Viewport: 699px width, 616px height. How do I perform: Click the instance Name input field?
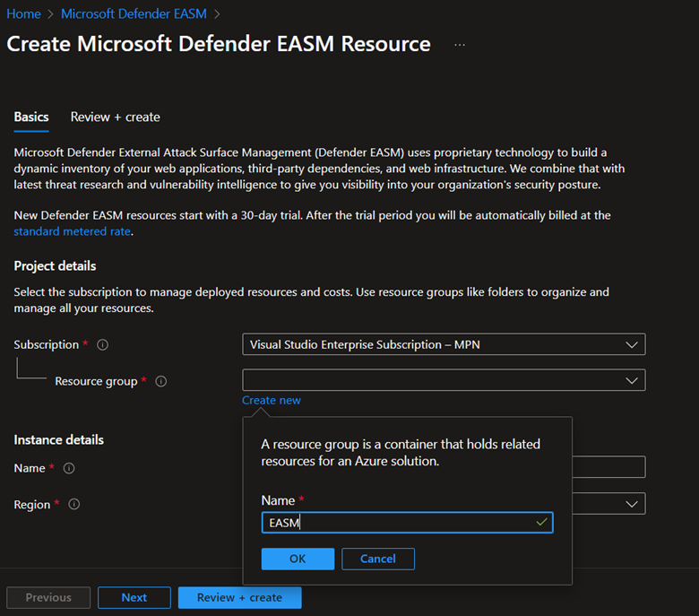click(x=608, y=467)
